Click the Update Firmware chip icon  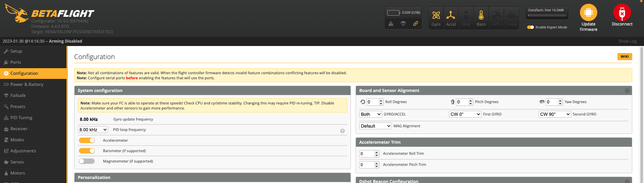589,13
